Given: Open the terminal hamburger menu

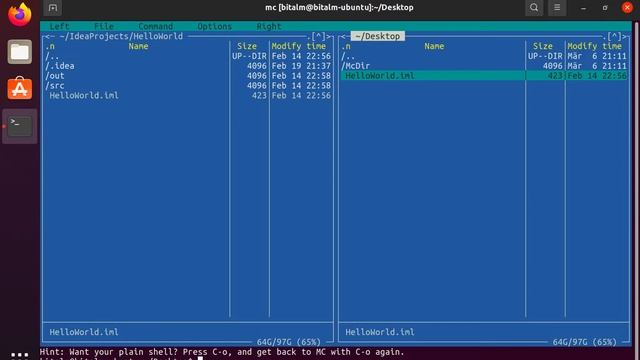Looking at the screenshot, I should (557, 8).
